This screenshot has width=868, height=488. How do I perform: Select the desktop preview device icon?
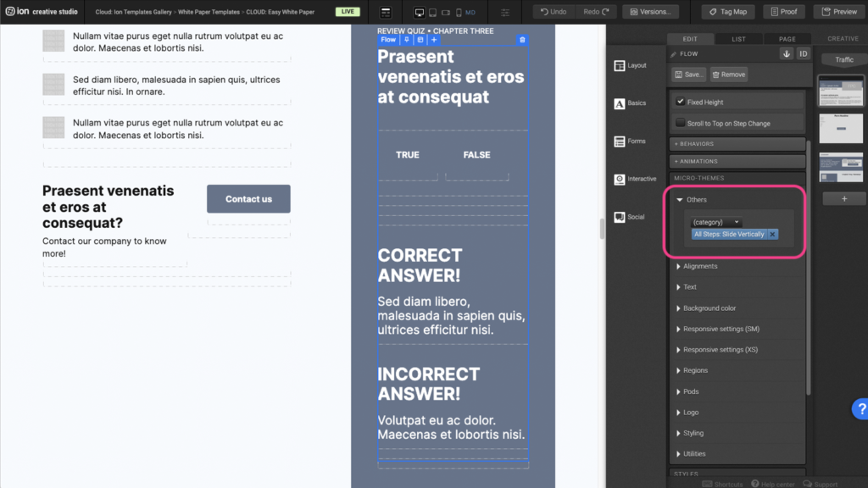420,13
